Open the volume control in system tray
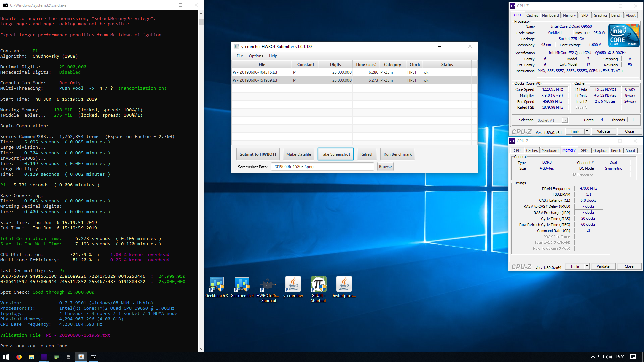The image size is (644, 362). pos(609,357)
